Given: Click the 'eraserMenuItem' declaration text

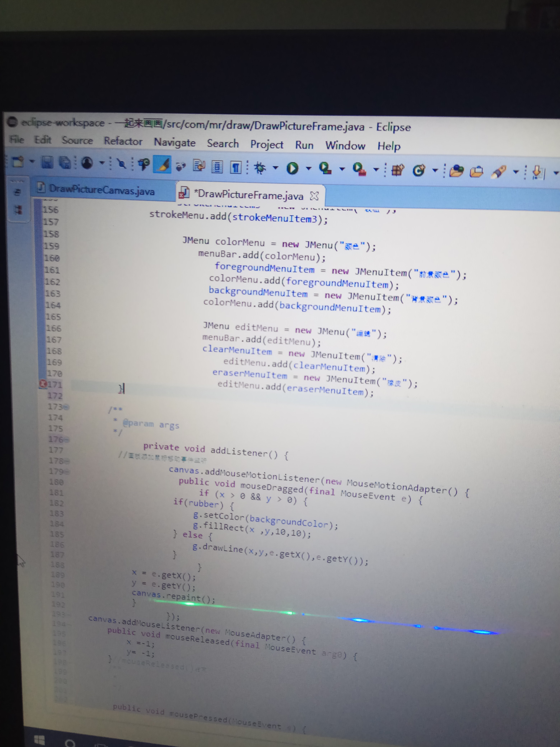Looking at the screenshot, I should pos(249,374).
